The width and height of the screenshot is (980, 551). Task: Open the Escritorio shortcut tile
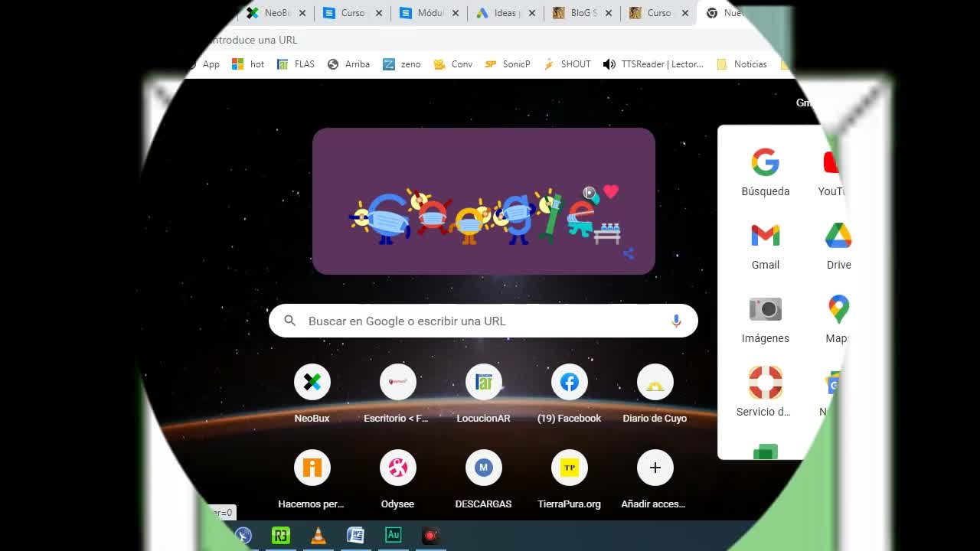(398, 393)
